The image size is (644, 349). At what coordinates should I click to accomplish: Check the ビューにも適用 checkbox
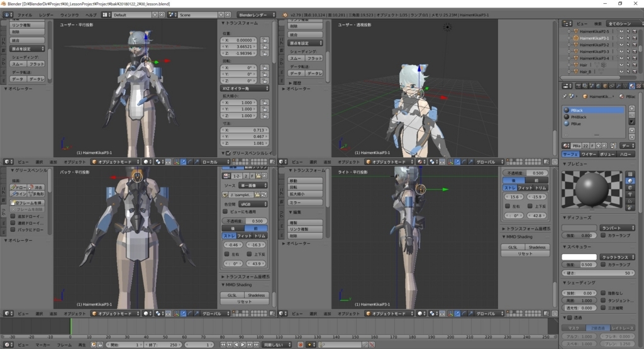225,212
